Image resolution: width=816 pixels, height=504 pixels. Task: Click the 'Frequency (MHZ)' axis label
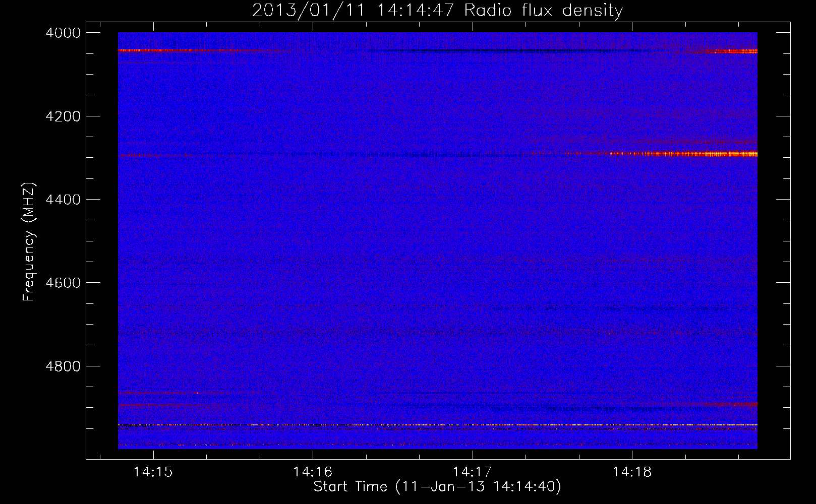pyautogui.click(x=30, y=242)
